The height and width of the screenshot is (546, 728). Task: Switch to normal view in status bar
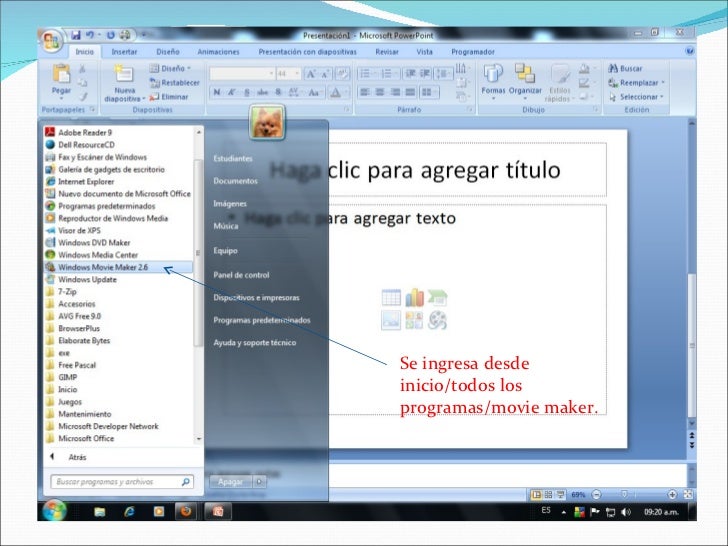coord(536,495)
